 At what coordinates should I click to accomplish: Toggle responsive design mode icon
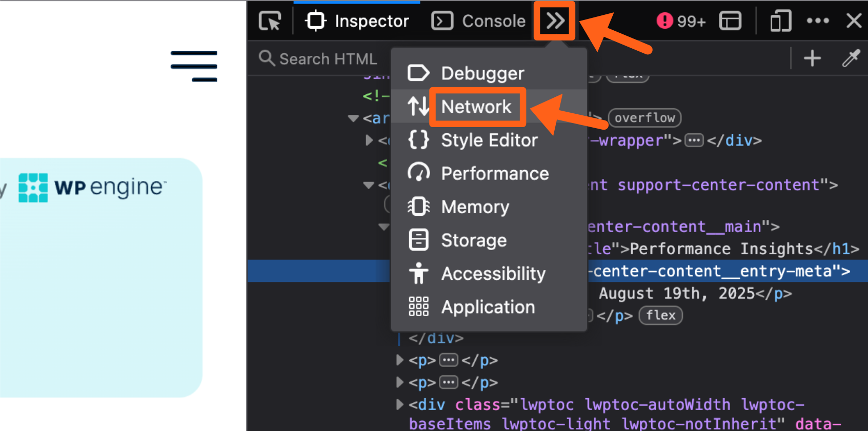[x=780, y=21]
